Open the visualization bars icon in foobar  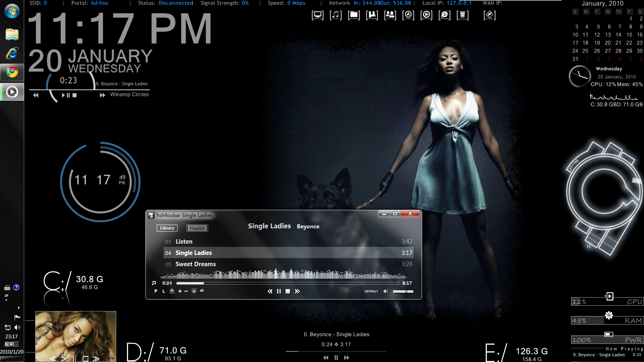202,290
